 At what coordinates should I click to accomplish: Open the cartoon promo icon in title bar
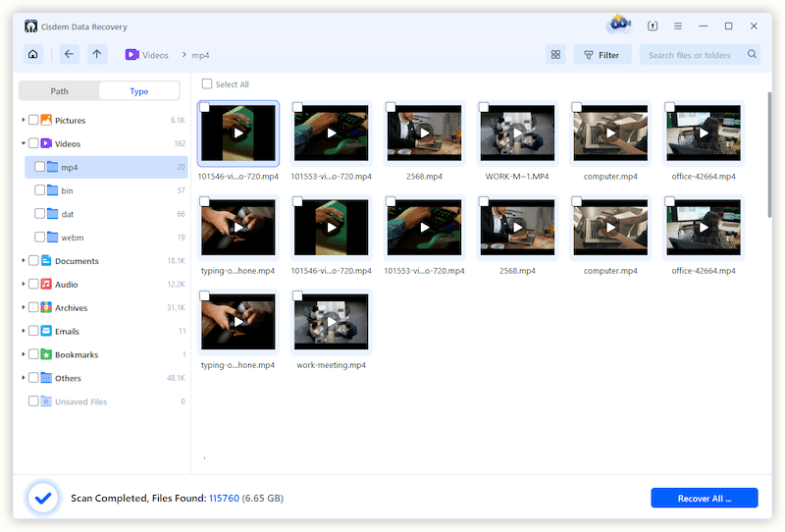(620, 24)
